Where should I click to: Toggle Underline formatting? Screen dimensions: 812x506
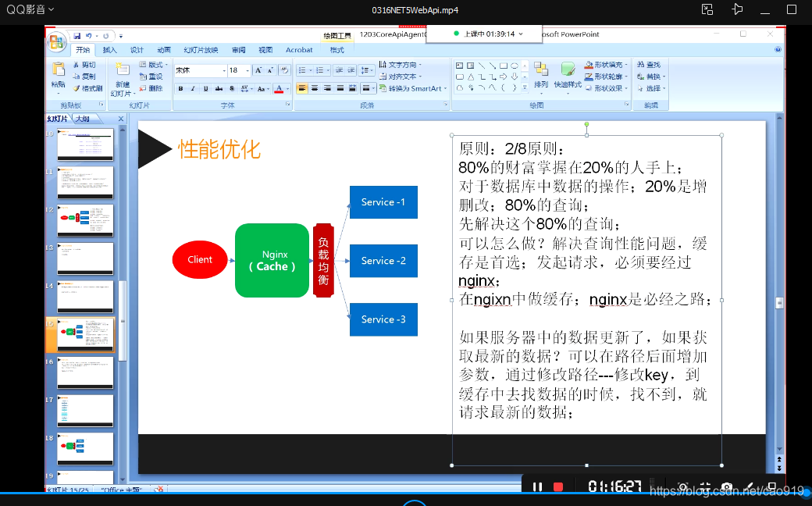[x=205, y=88]
